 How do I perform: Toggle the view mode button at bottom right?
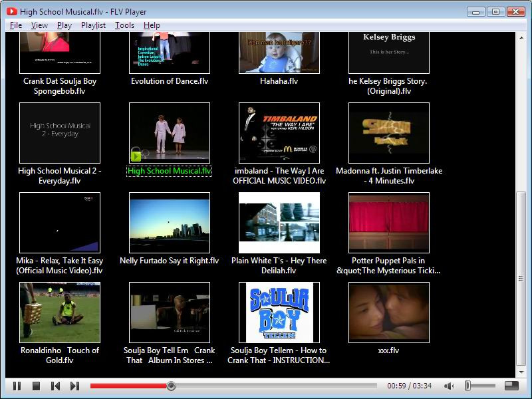(x=511, y=386)
